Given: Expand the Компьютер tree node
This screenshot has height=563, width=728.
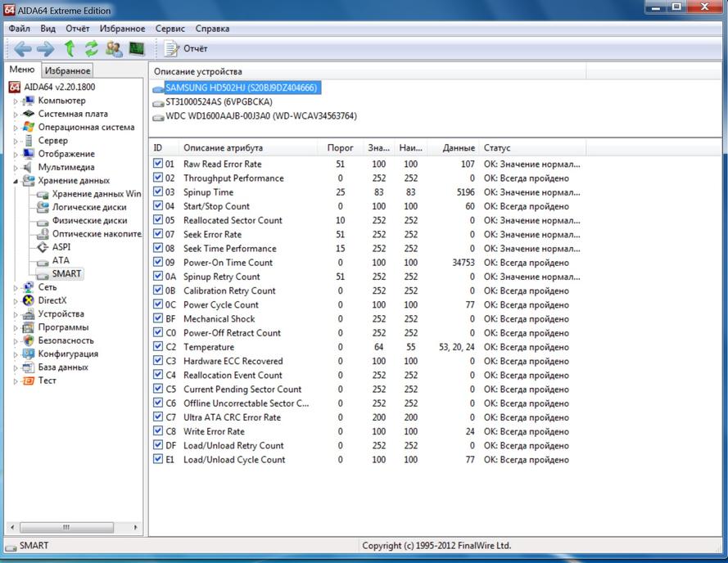Looking at the screenshot, I should pyautogui.click(x=16, y=101).
